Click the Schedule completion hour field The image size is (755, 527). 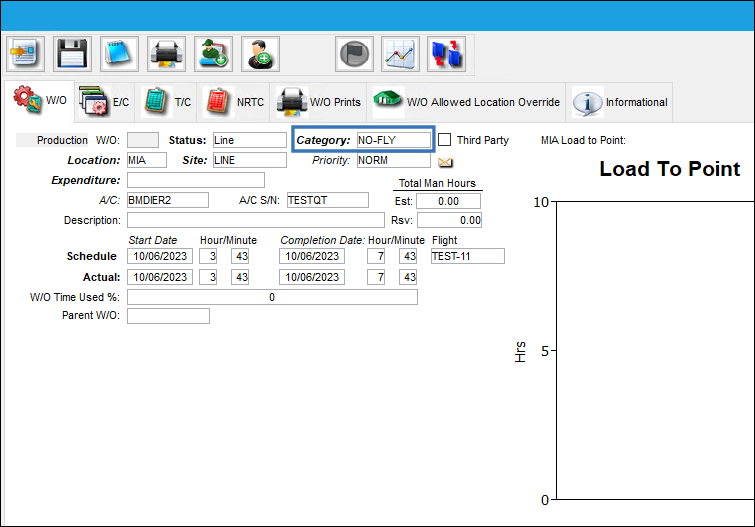coord(376,256)
